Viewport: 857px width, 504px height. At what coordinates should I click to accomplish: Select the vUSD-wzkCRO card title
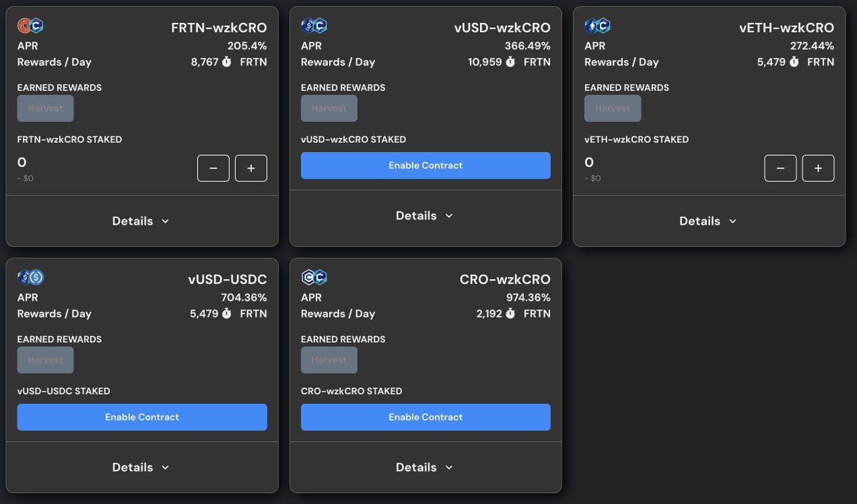click(502, 28)
